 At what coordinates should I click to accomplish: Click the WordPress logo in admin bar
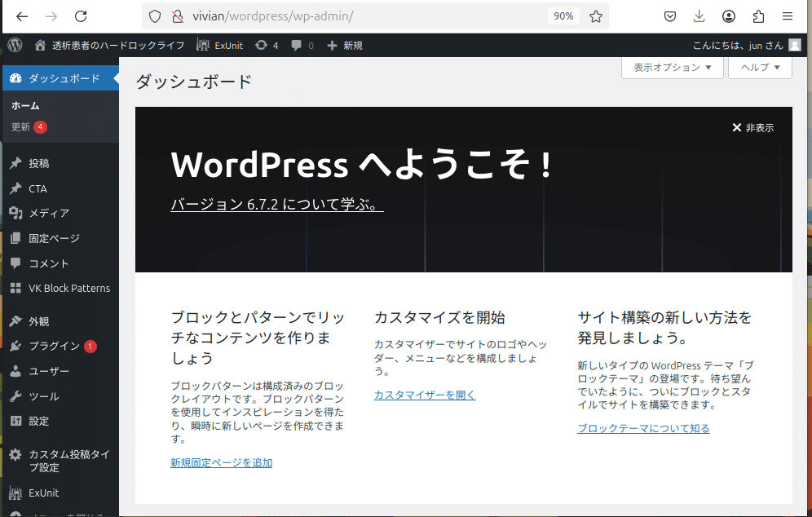(x=15, y=45)
